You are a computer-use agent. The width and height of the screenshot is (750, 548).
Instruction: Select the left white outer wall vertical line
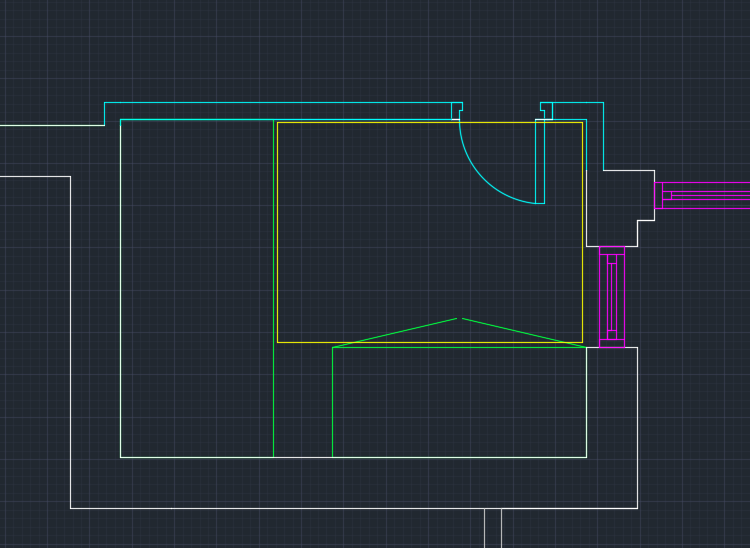point(70,340)
